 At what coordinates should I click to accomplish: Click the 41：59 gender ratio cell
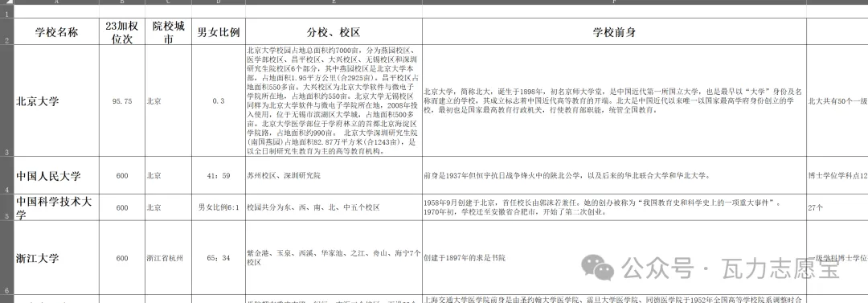pos(219,175)
